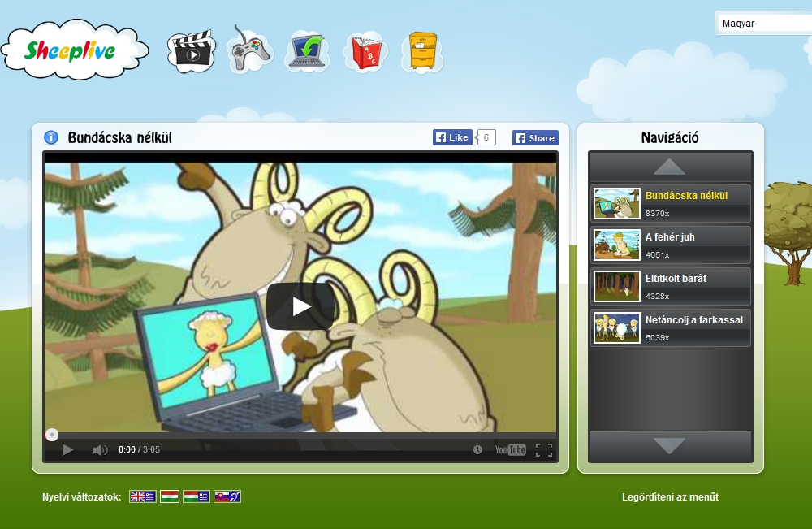Click the 0:00 / 3:05 time display

139,449
